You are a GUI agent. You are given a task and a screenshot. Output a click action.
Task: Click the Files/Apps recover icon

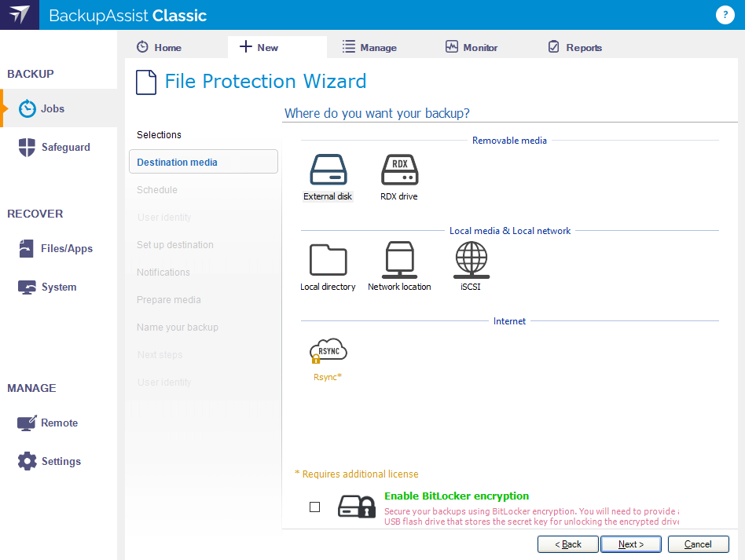point(27,248)
